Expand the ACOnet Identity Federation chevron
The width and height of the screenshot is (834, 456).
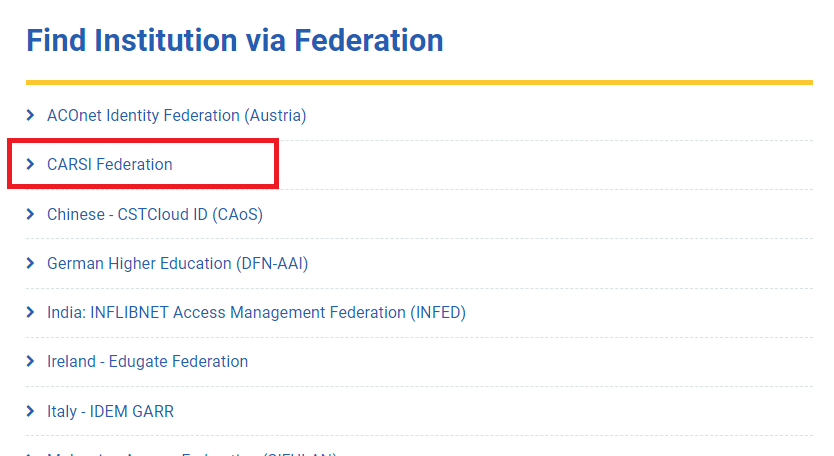pyautogui.click(x=31, y=116)
